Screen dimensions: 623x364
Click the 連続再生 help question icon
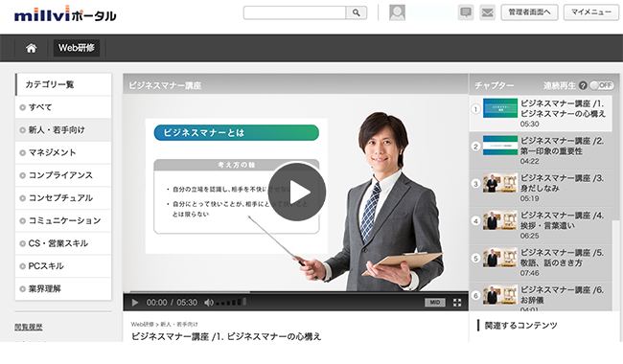583,85
